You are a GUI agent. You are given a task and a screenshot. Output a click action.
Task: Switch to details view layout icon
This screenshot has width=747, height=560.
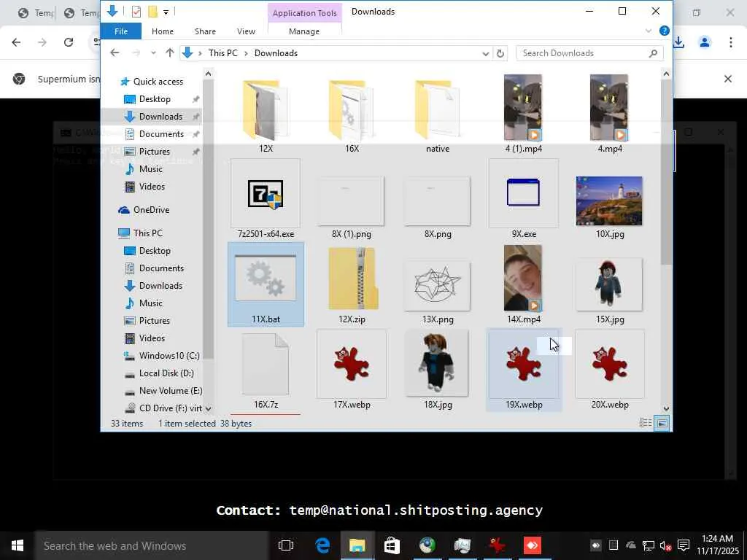click(x=645, y=424)
